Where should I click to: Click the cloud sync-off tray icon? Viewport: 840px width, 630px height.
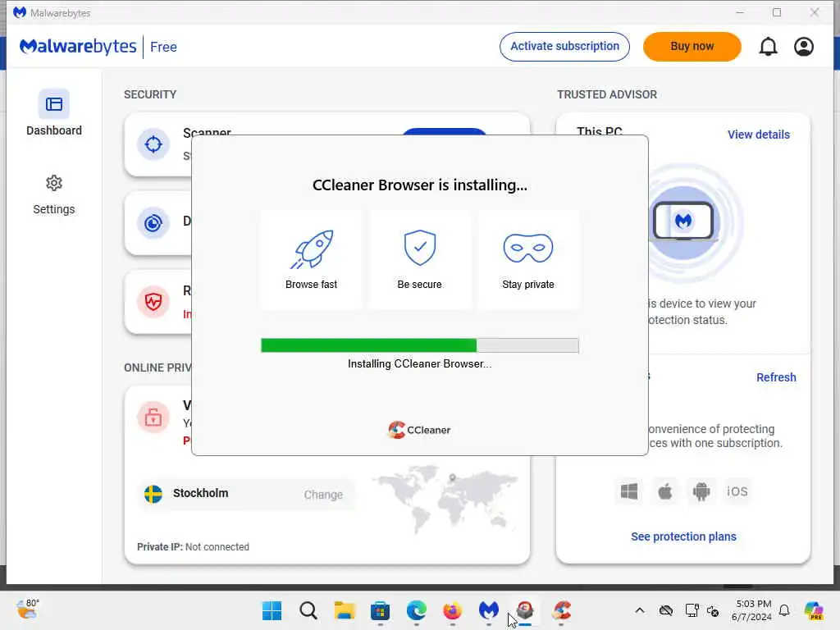click(666, 610)
